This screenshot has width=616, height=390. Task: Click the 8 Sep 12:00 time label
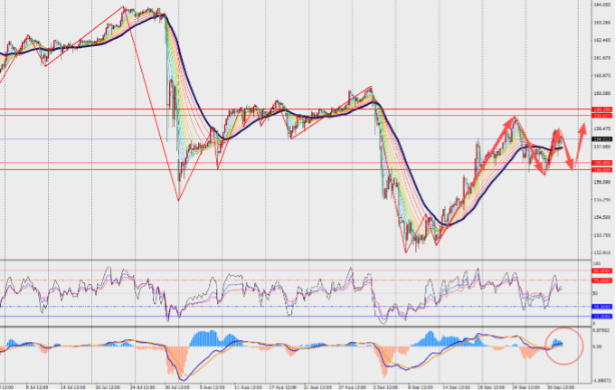coord(420,387)
